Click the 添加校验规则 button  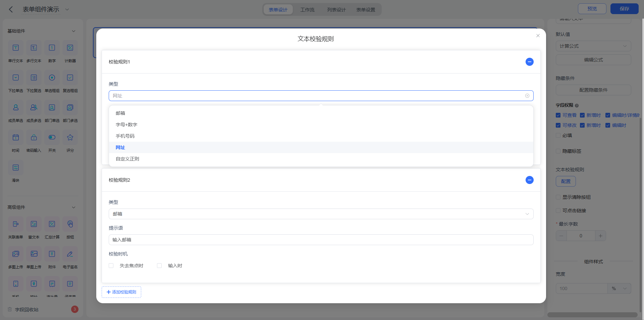tap(121, 292)
